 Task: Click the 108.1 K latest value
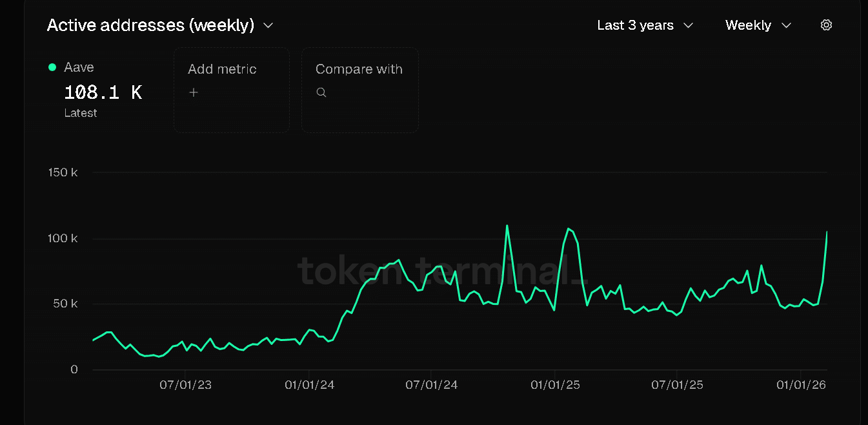coord(103,92)
